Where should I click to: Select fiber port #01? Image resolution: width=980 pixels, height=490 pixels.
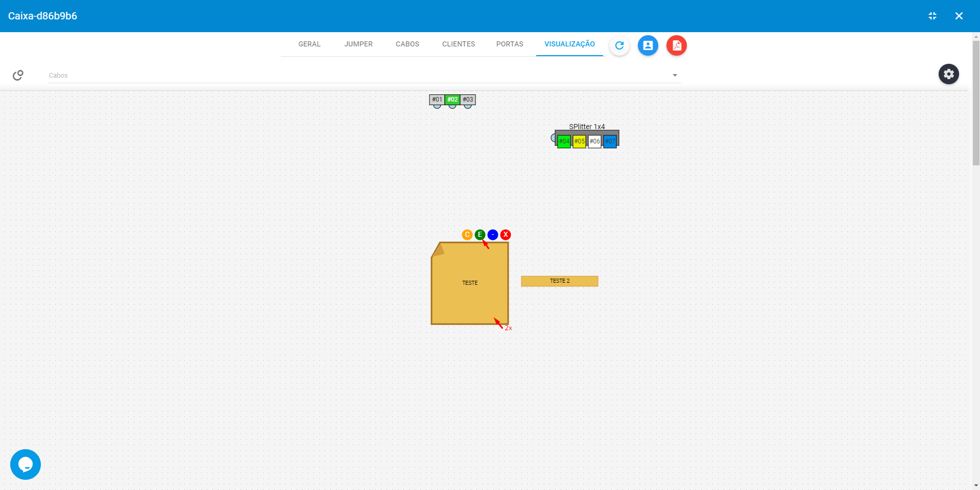437,100
